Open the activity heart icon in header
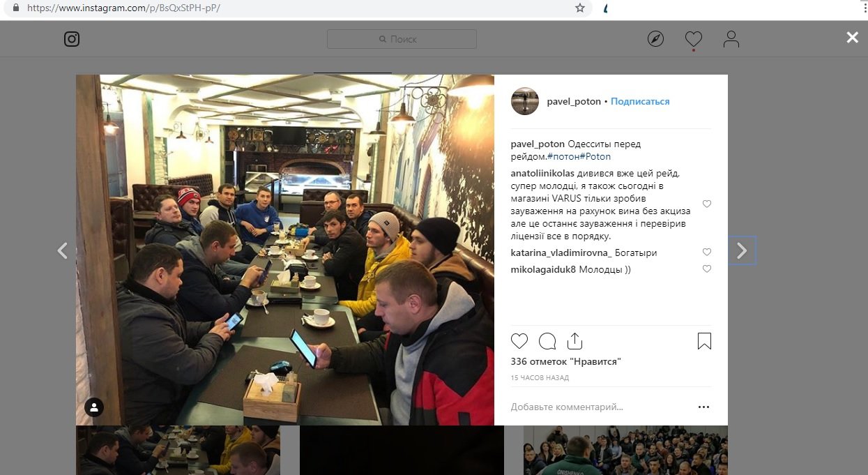Screen dimensions: 868x475 pyautogui.click(x=693, y=39)
